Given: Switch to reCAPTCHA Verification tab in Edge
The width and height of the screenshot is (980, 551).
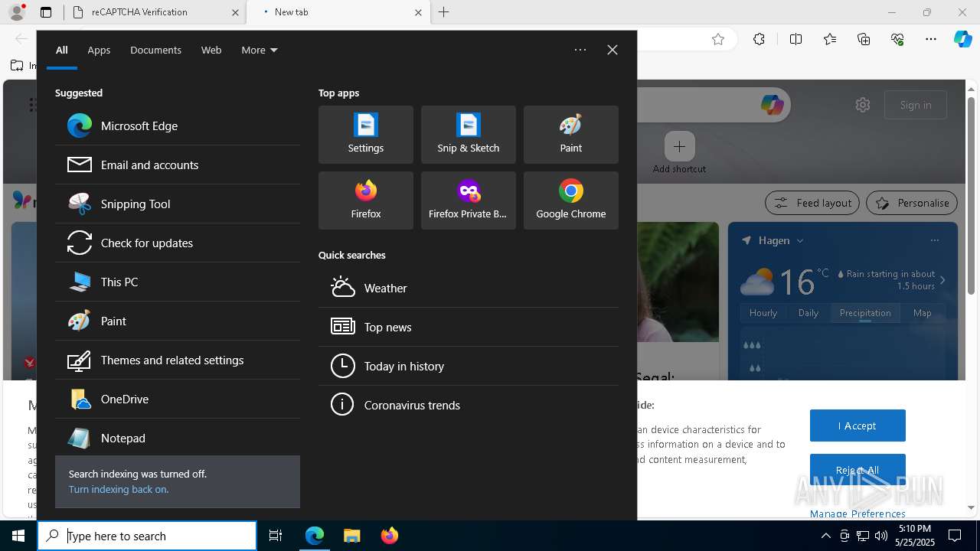Looking at the screenshot, I should (154, 12).
